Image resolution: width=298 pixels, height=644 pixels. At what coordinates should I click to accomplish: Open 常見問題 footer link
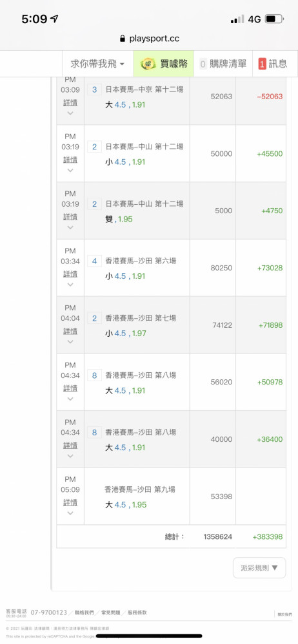[111, 612]
